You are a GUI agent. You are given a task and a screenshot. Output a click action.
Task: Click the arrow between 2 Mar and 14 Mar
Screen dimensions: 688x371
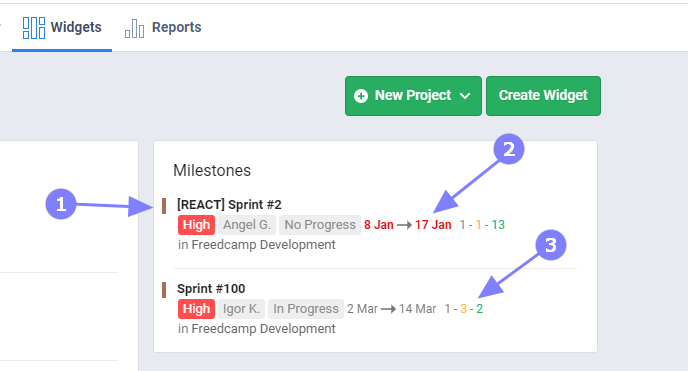(x=388, y=309)
